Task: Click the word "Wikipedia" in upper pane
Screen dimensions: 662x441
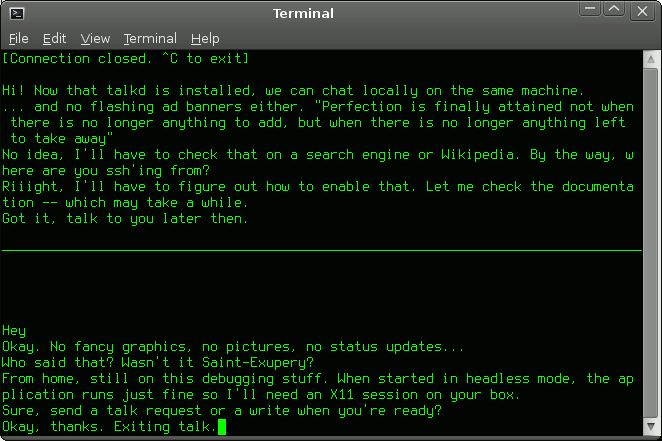Action: (478, 155)
